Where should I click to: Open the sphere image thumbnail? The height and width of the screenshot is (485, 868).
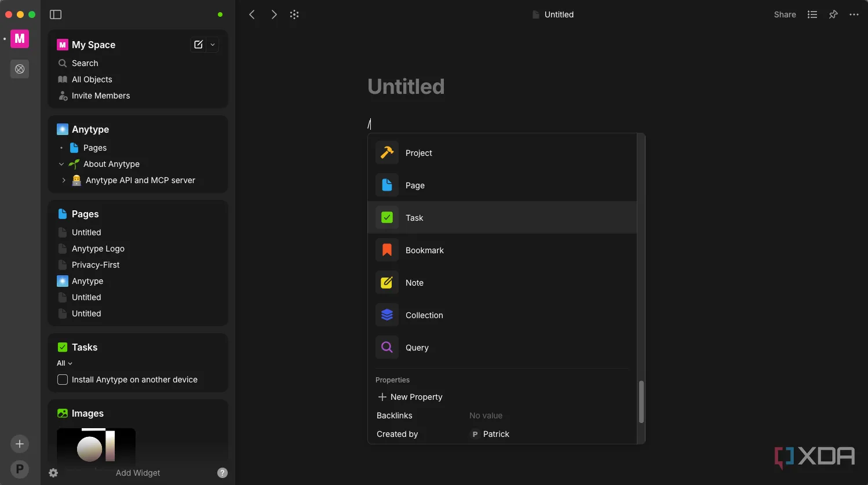click(x=96, y=447)
